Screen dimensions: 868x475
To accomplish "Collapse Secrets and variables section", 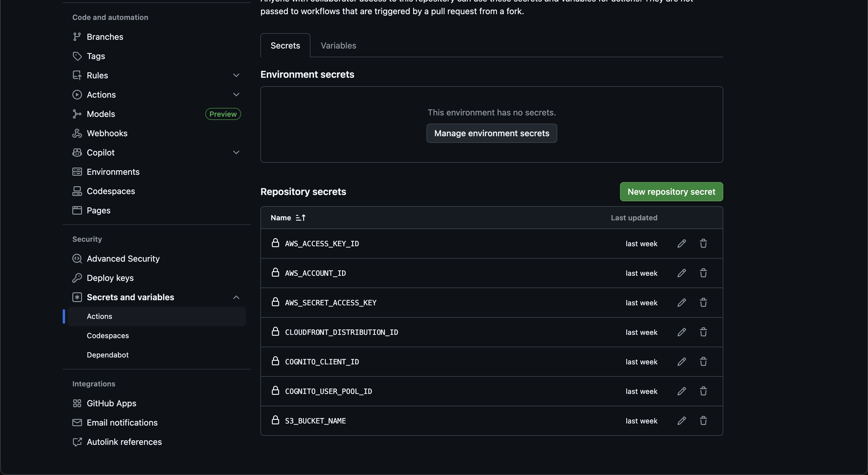I will (236, 297).
